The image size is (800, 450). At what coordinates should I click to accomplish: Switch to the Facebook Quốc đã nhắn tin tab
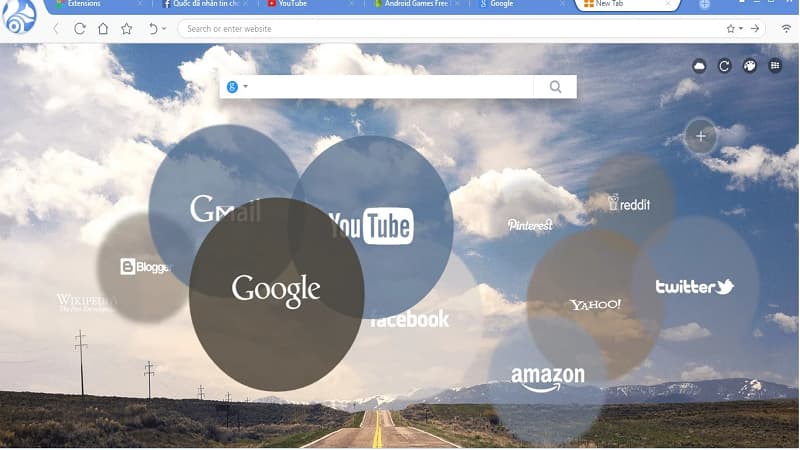[205, 4]
